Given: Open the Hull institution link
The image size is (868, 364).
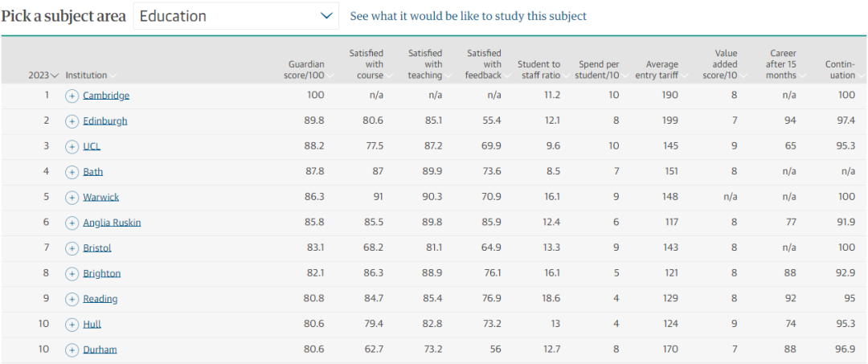Looking at the screenshot, I should 92,325.
